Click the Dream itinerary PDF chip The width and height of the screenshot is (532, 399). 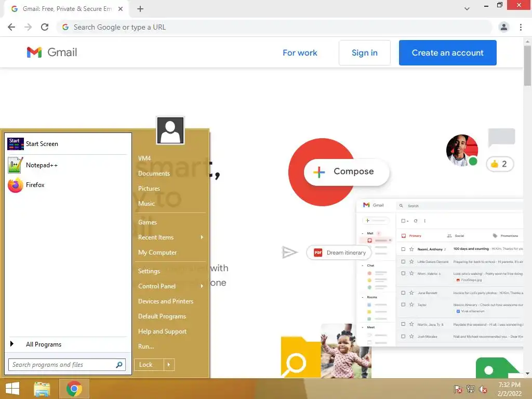click(339, 252)
